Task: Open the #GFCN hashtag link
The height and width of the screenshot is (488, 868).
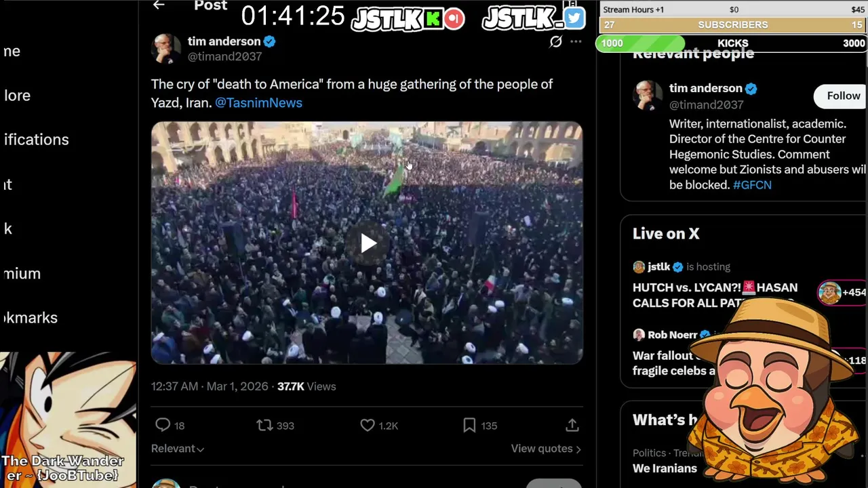Action: [x=752, y=184]
